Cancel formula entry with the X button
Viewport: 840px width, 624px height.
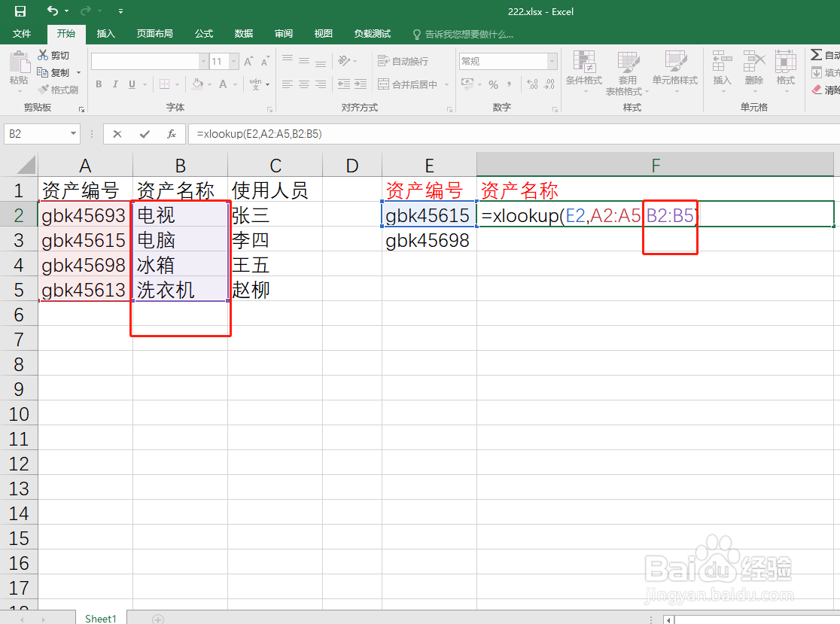117,134
